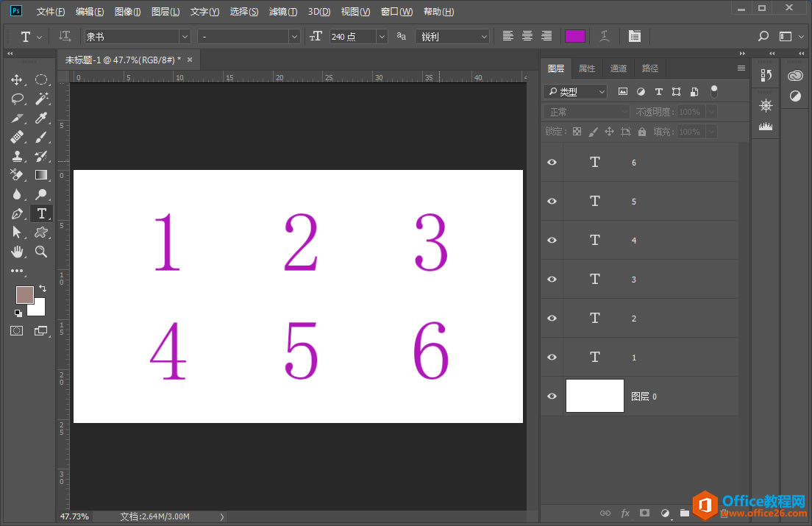Select the Elliptical Marquee tool
This screenshot has width=812, height=526.
click(x=41, y=79)
